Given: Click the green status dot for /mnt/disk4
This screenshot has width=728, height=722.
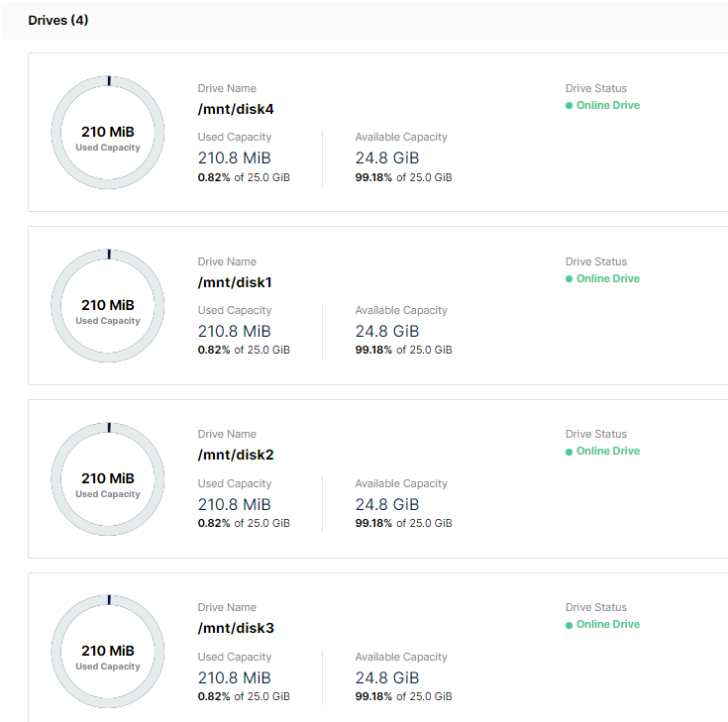Looking at the screenshot, I should click(x=569, y=105).
